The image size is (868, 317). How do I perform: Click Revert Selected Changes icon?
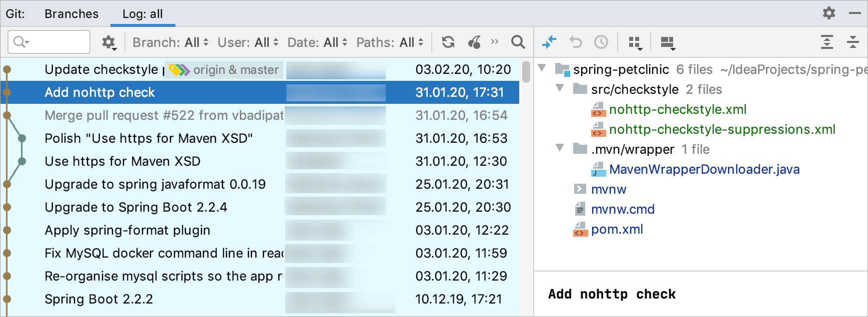576,42
